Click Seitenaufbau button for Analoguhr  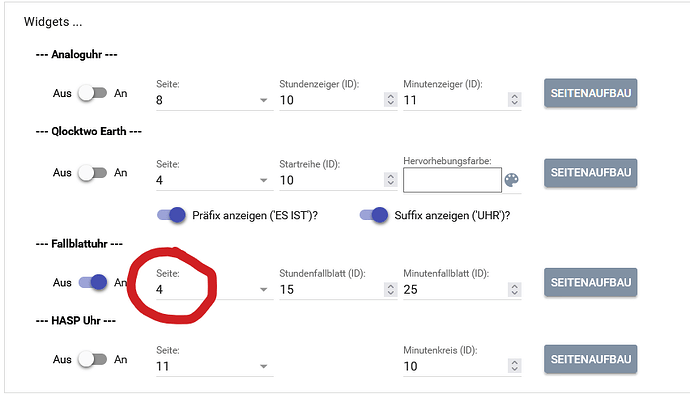tap(591, 93)
